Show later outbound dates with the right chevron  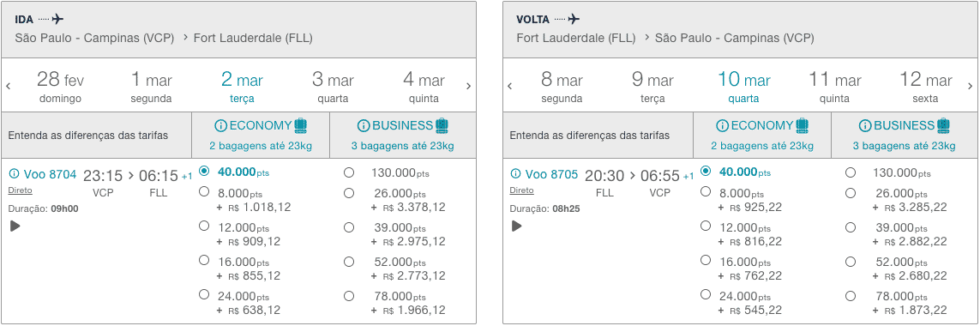pos(469,87)
